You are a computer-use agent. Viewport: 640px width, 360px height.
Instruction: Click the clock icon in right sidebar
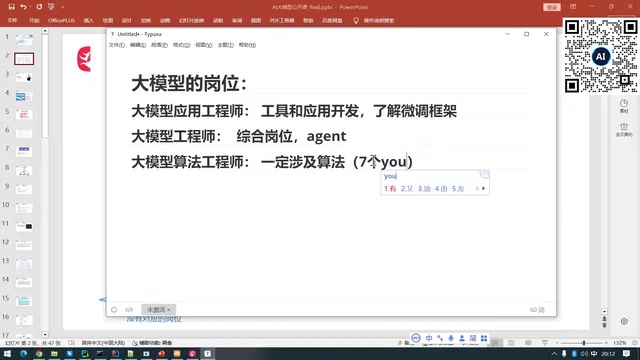pos(624,103)
